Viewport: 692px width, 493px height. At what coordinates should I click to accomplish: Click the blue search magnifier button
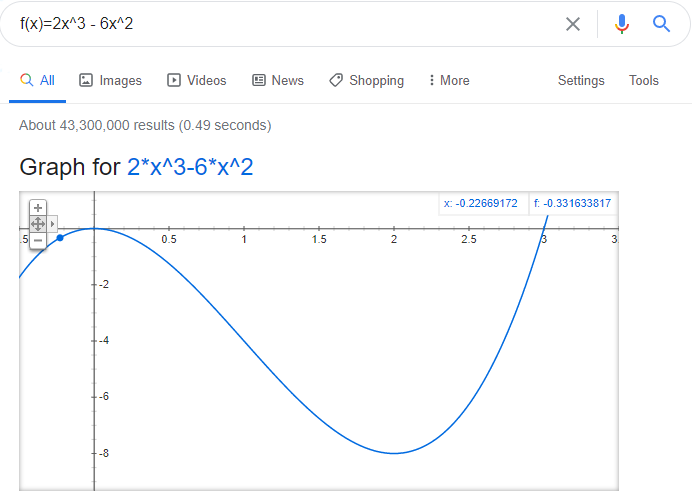click(661, 24)
